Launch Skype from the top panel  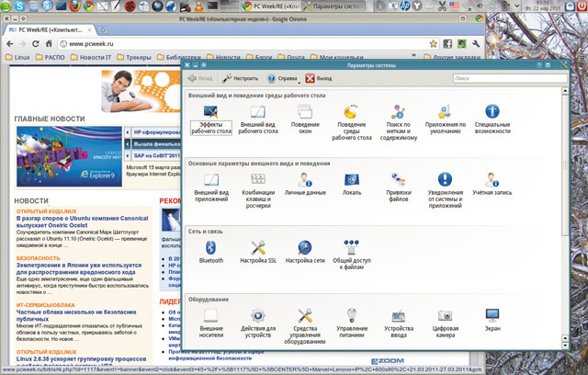pyautogui.click(x=19, y=6)
